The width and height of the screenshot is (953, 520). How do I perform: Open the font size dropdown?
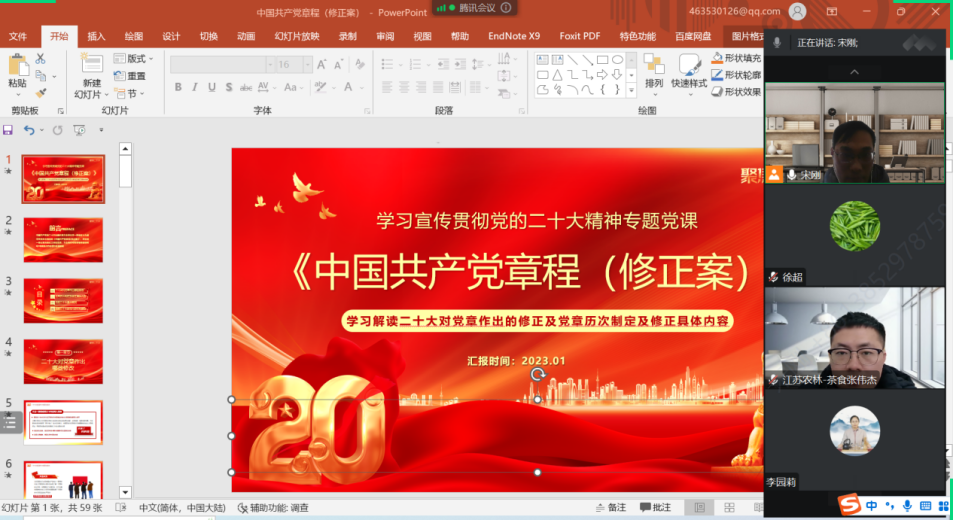tap(309, 64)
